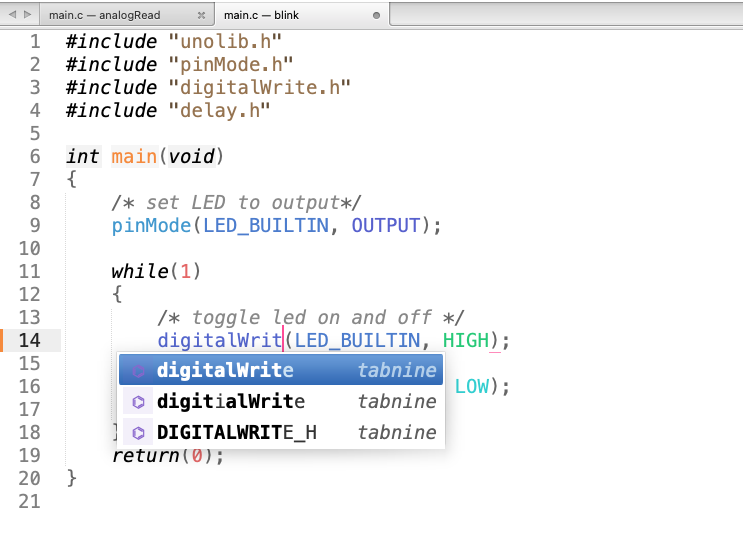Click pinMode call on line 9

coord(151,226)
